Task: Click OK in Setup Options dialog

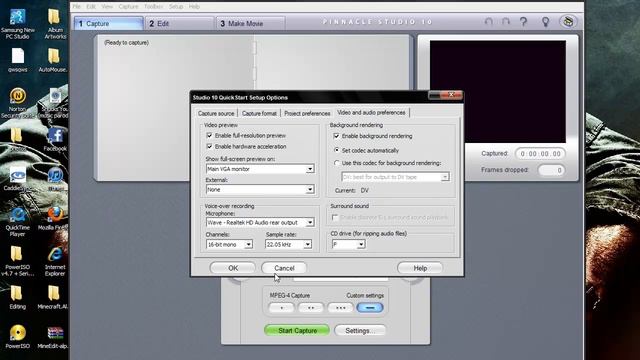Action: click(x=233, y=268)
